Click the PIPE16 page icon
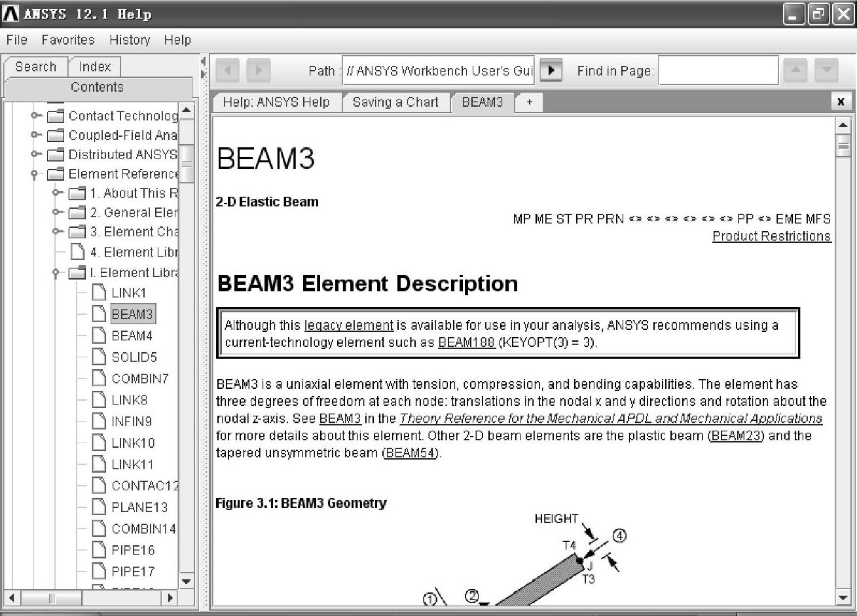The height and width of the screenshot is (616, 857). click(x=99, y=550)
